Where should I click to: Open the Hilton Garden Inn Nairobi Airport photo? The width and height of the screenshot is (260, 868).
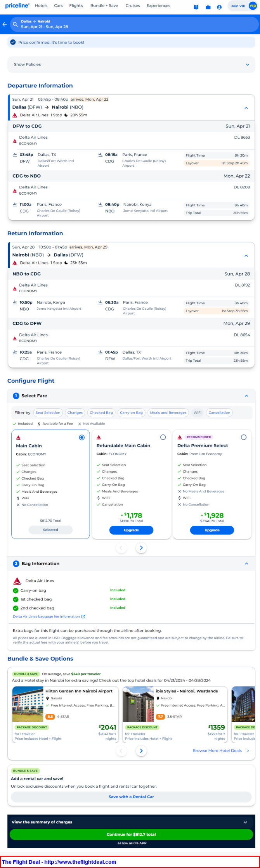click(x=28, y=704)
